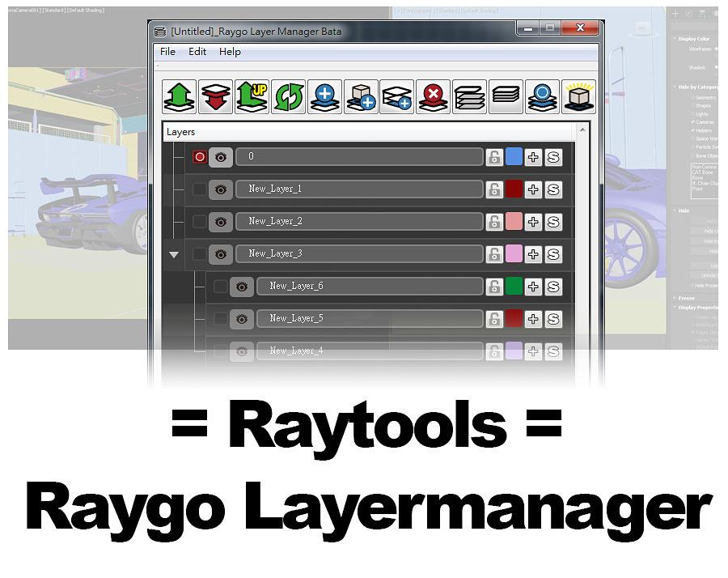Click the add object to layer cube icon

[361, 96]
